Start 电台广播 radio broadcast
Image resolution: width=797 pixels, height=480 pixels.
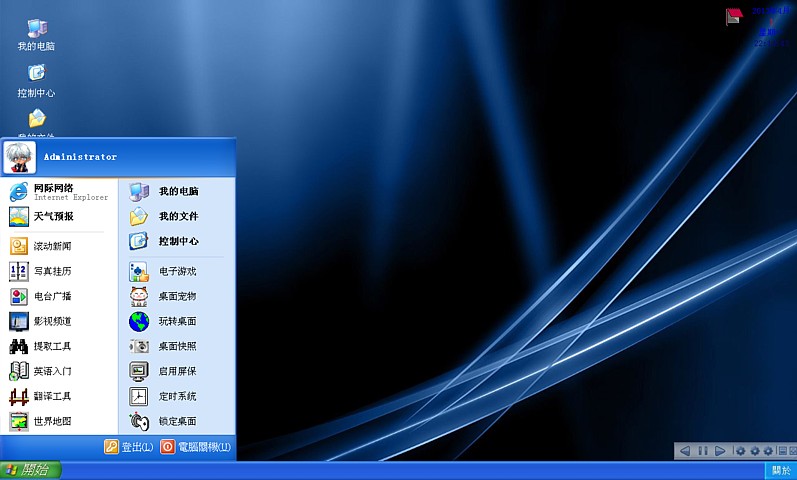[52, 296]
